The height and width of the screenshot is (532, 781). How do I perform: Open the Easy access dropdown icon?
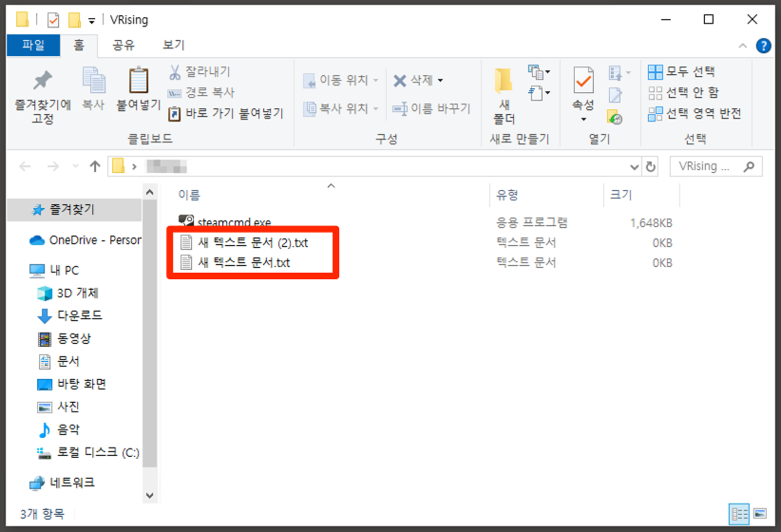(539, 93)
